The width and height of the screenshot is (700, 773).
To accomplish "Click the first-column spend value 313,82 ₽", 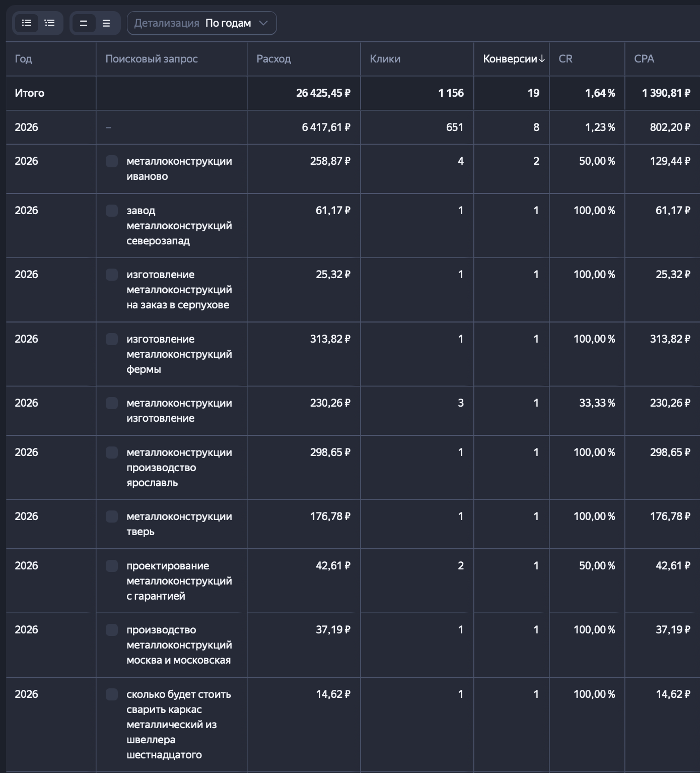I will coord(330,339).
